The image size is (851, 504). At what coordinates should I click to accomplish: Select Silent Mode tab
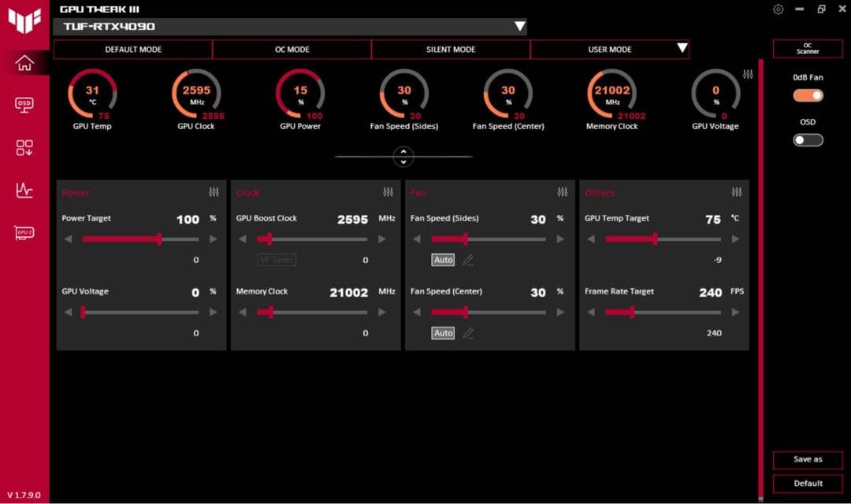click(x=451, y=50)
